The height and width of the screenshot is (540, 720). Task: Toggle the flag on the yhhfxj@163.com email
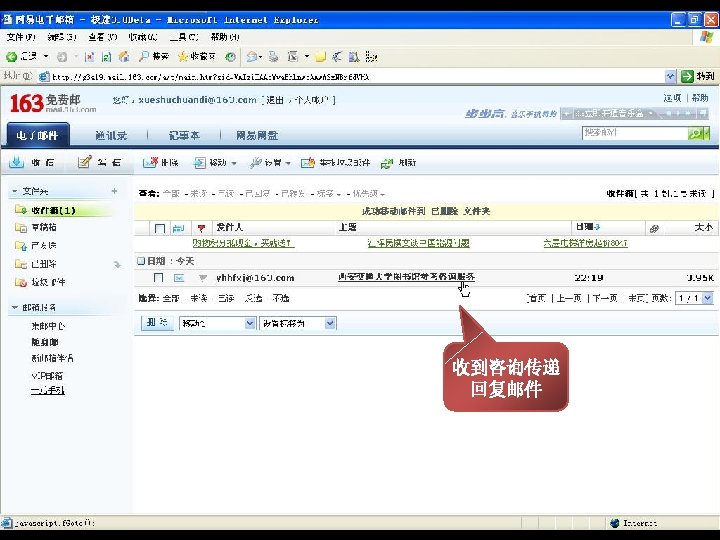pyautogui.click(x=202, y=278)
